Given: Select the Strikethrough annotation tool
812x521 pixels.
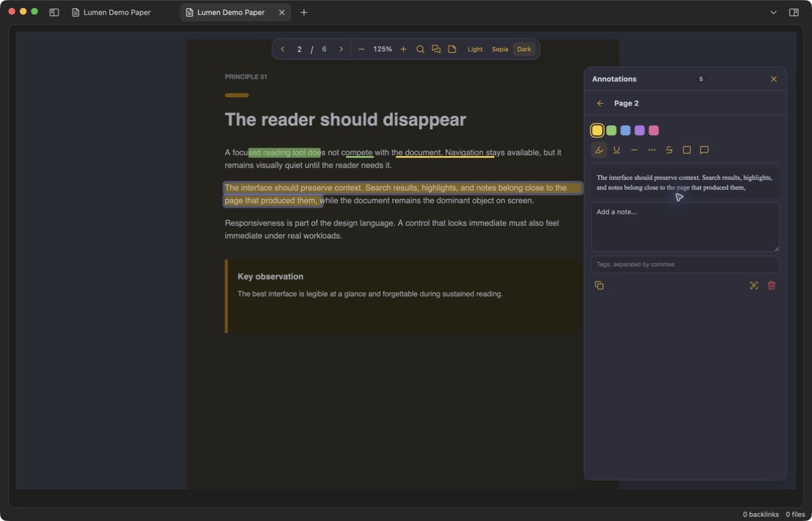Looking at the screenshot, I should coord(669,150).
